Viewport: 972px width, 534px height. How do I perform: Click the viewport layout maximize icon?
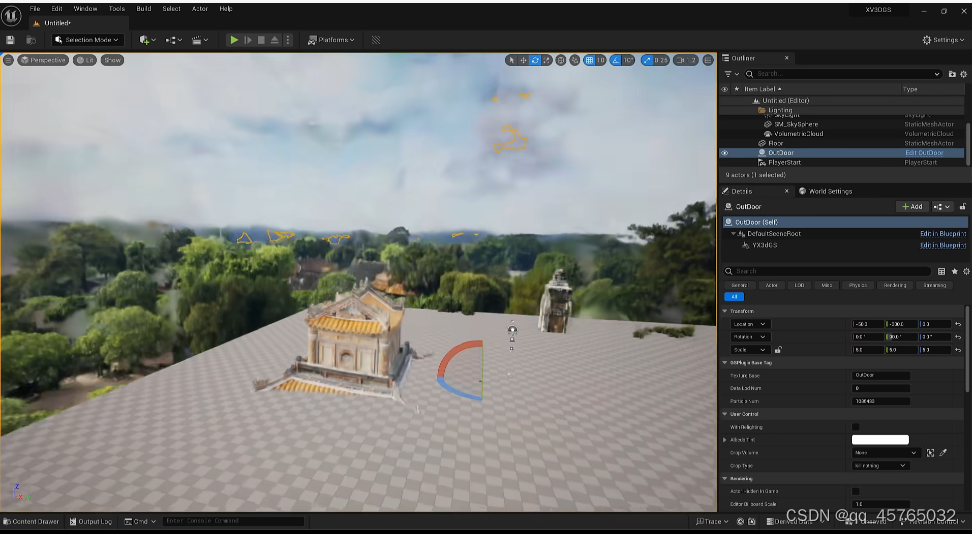coord(708,60)
